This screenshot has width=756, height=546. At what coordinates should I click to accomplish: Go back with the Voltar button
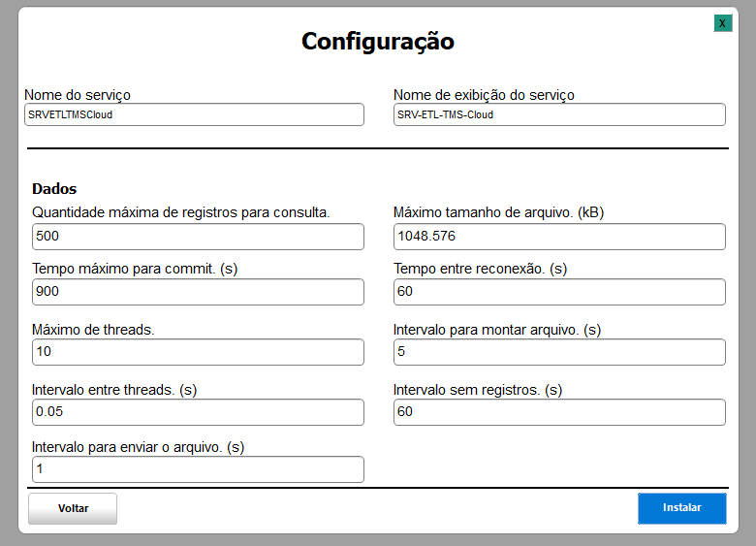73,508
